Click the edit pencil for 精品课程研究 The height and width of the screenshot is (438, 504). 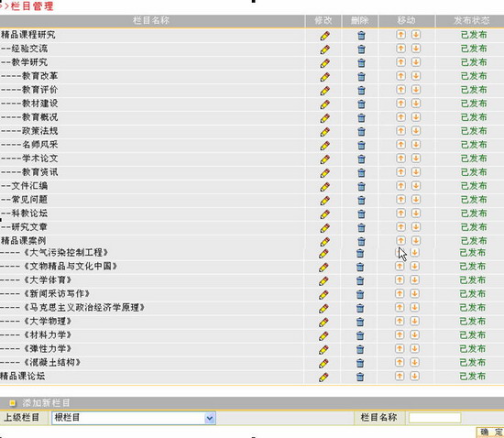coord(325,36)
